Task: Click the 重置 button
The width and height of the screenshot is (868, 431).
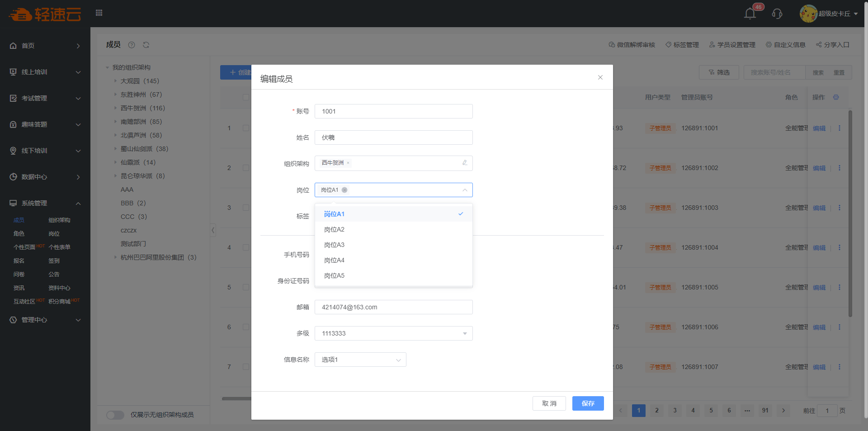Action: [x=839, y=72]
